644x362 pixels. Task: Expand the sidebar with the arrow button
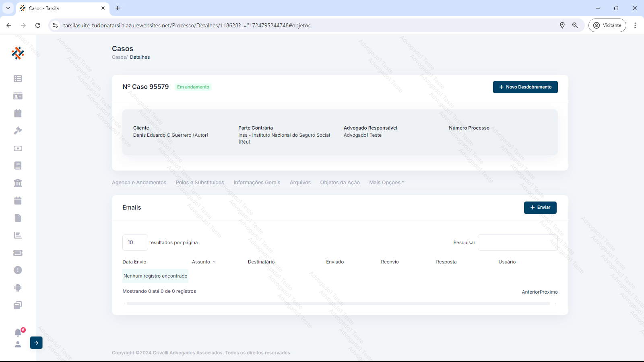(36, 343)
